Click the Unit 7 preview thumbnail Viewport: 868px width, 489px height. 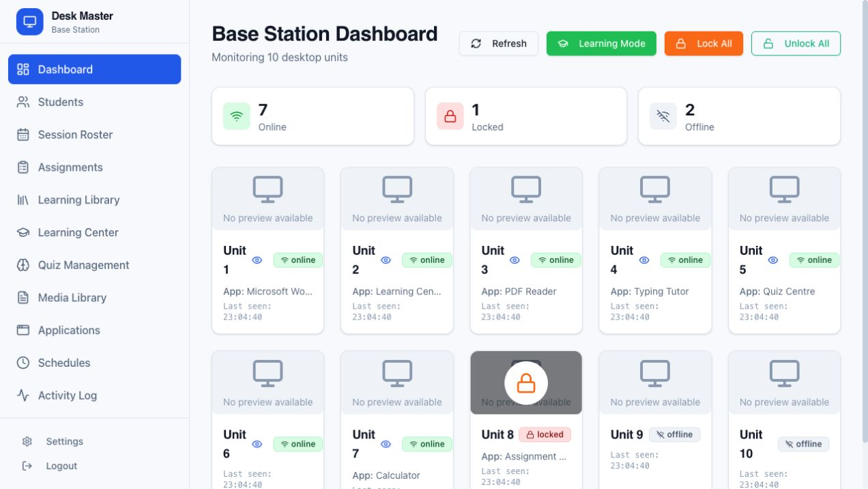[397, 382]
